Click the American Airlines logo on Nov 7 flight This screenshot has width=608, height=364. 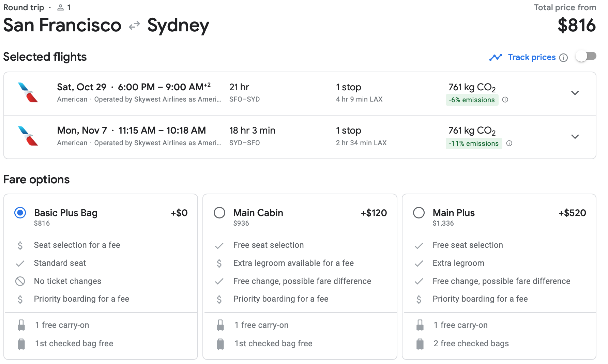coord(28,136)
